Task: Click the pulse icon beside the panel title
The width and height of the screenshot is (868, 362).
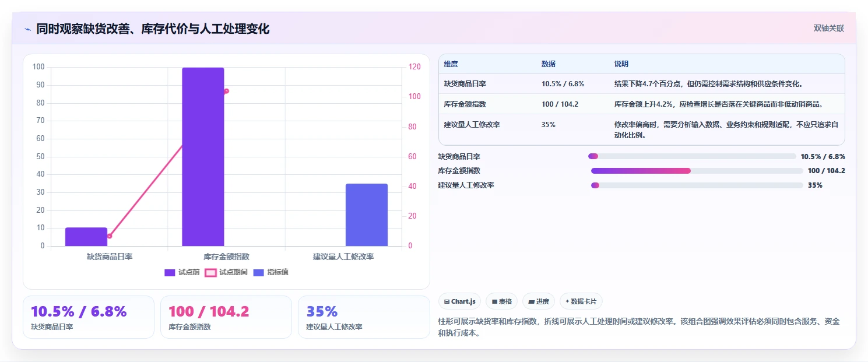Action: [x=27, y=29]
